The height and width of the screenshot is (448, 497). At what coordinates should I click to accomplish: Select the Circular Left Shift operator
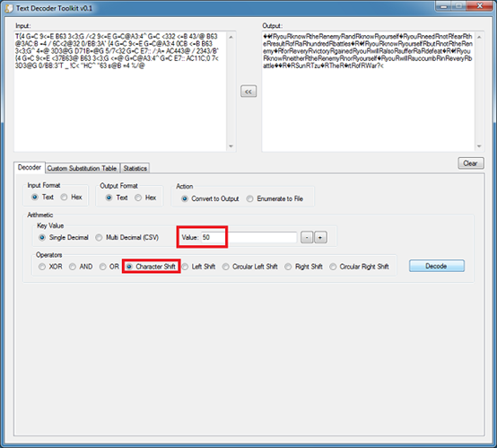coord(250,267)
